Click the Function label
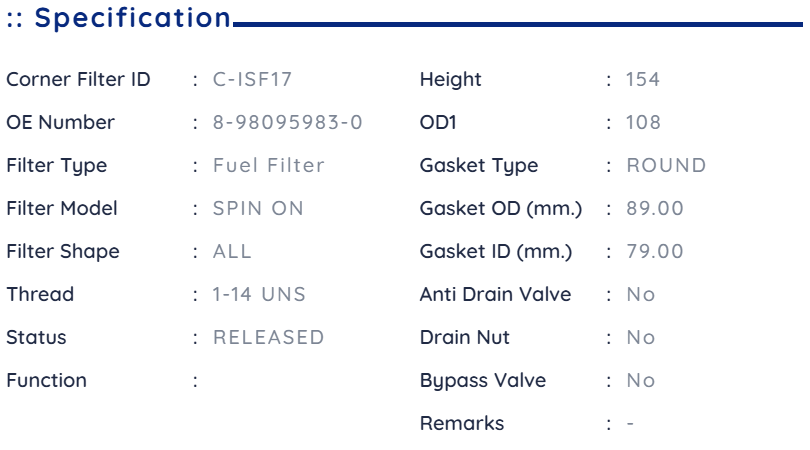810x450 pixels. [46, 380]
